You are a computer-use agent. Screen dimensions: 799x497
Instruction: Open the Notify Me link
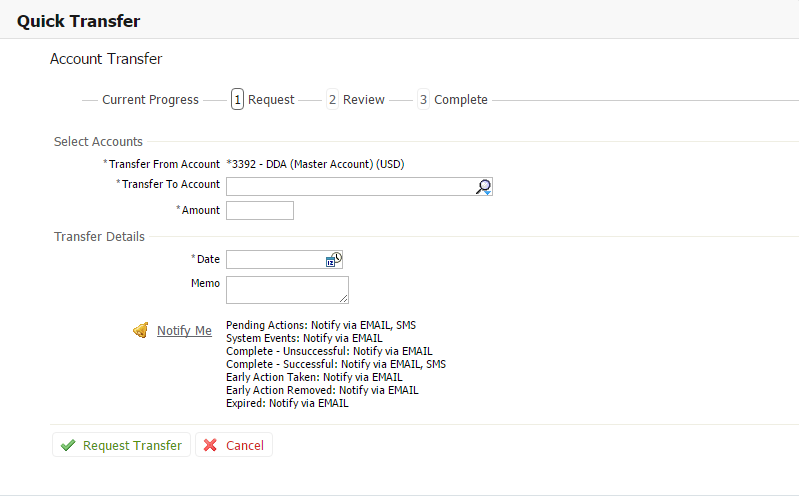[x=184, y=331]
